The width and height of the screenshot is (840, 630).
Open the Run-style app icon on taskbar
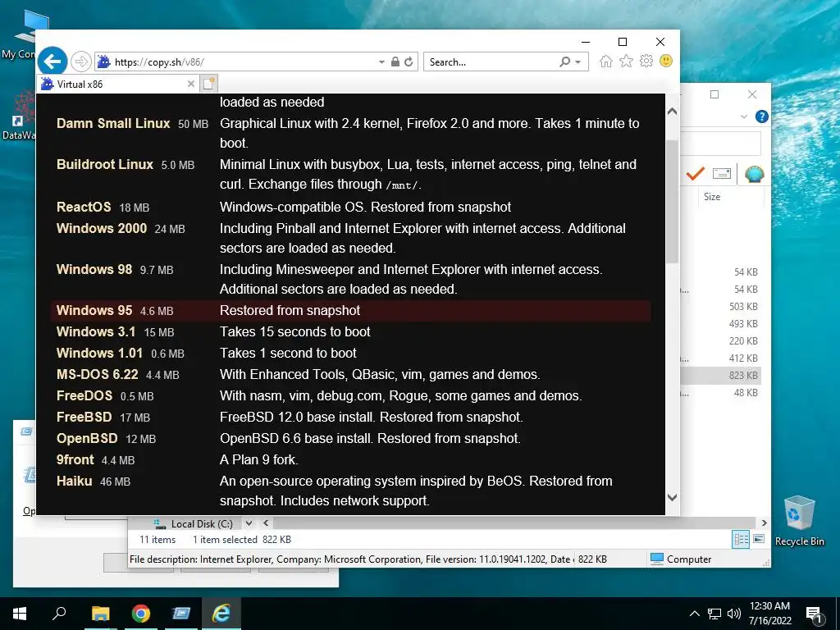pos(181,614)
